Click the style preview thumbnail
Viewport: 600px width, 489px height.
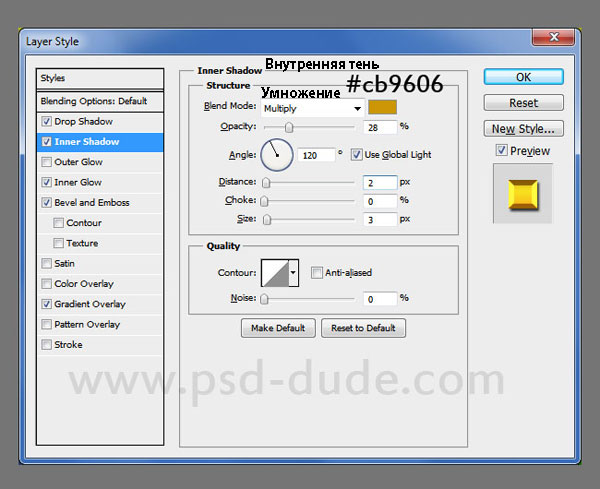(x=523, y=194)
